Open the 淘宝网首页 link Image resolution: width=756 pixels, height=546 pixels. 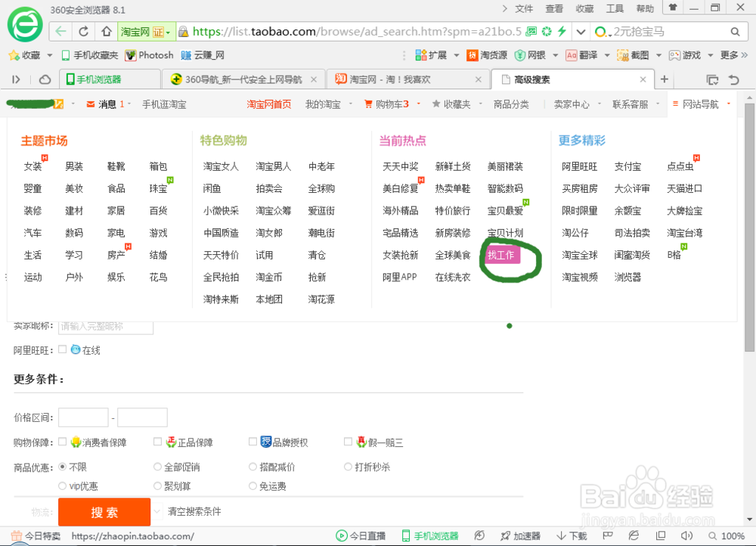tap(269, 104)
